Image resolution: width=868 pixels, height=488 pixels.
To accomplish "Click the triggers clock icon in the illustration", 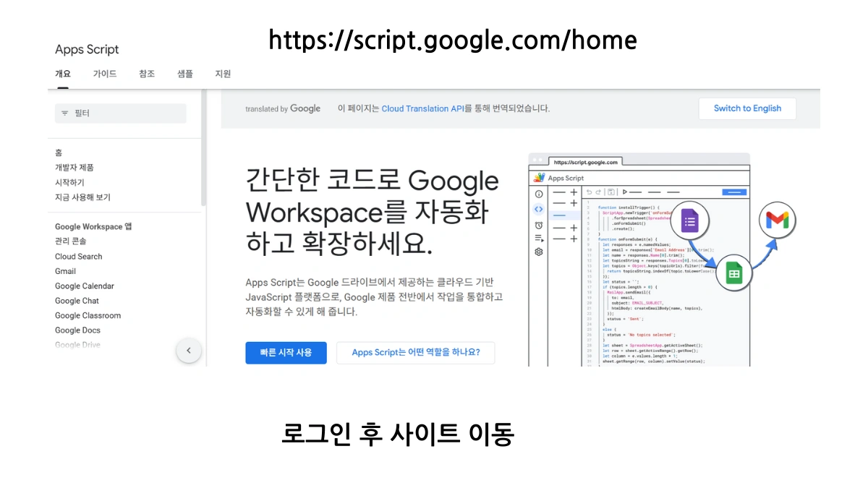I will [538, 226].
